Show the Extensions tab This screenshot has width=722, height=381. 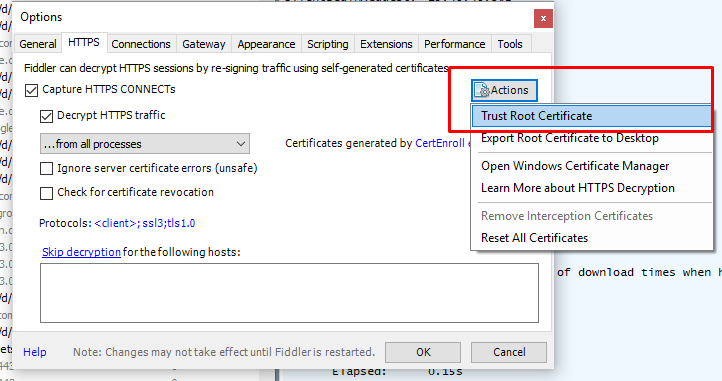[x=386, y=44]
